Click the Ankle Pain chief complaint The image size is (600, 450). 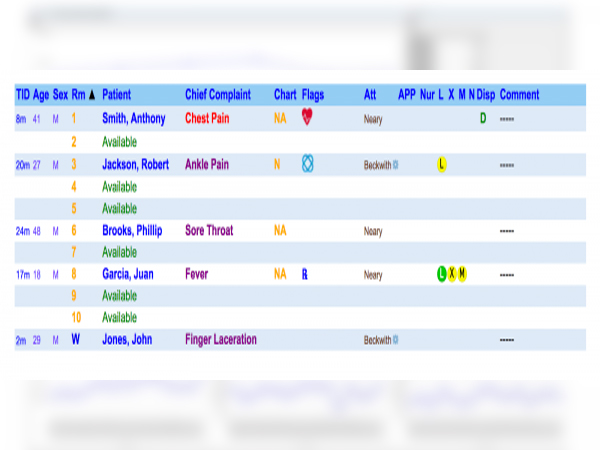(207, 165)
